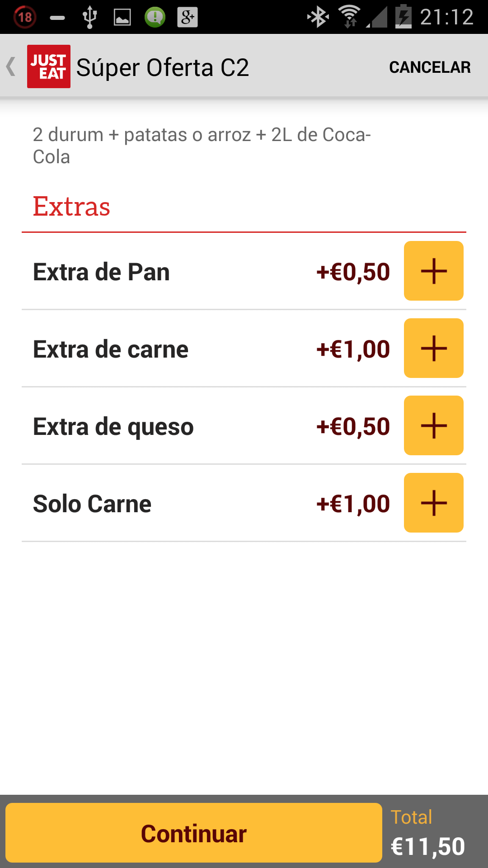Tap the green alert notification icon
The width and height of the screenshot is (488, 868).
pos(155,17)
